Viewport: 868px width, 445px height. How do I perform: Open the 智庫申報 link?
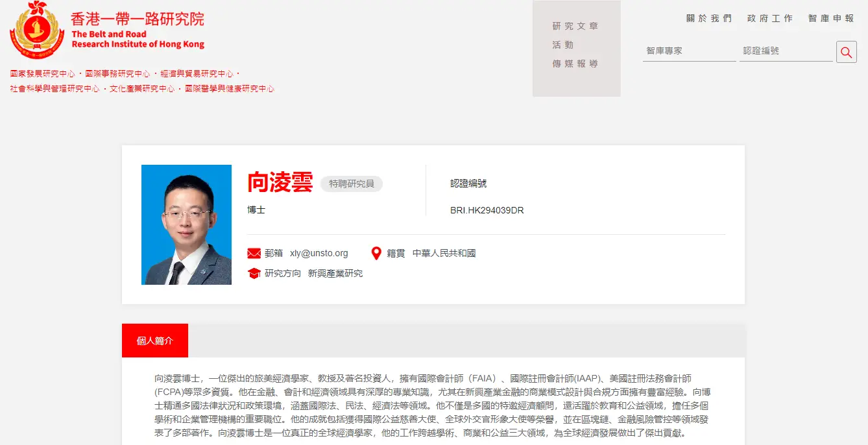pos(831,18)
